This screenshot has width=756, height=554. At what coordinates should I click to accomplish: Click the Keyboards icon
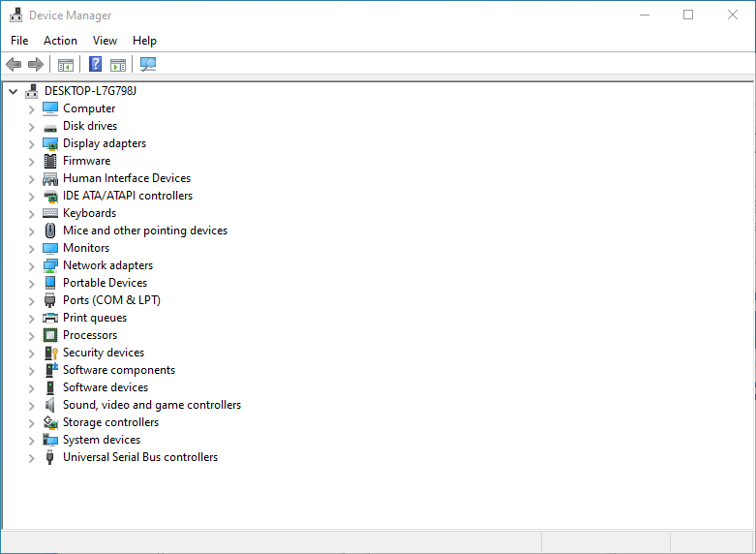(50, 213)
